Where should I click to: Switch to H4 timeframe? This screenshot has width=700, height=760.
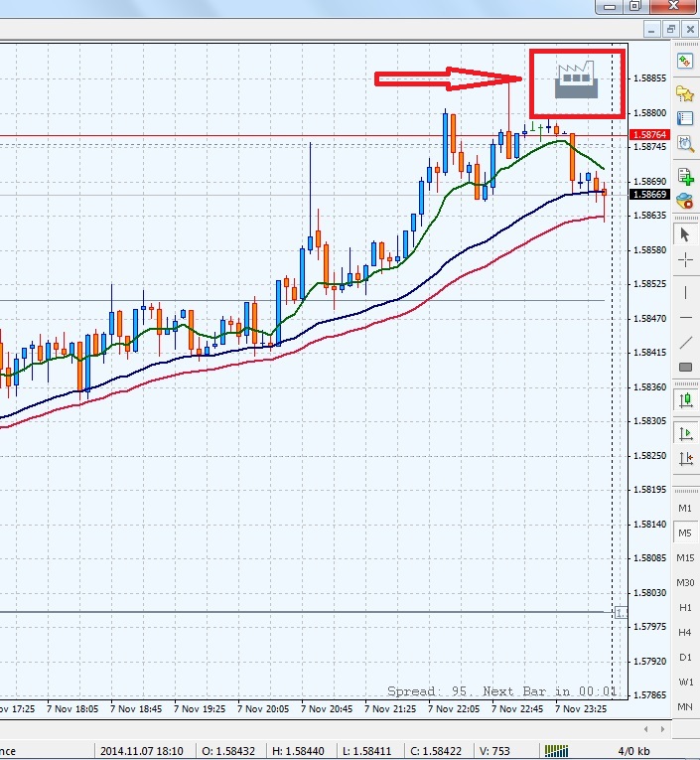click(685, 632)
